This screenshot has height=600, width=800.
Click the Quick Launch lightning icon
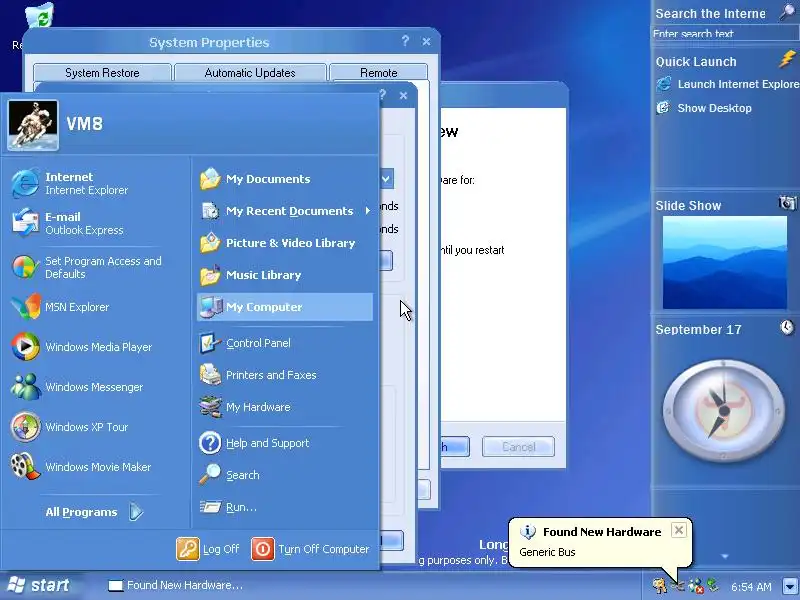[787, 59]
